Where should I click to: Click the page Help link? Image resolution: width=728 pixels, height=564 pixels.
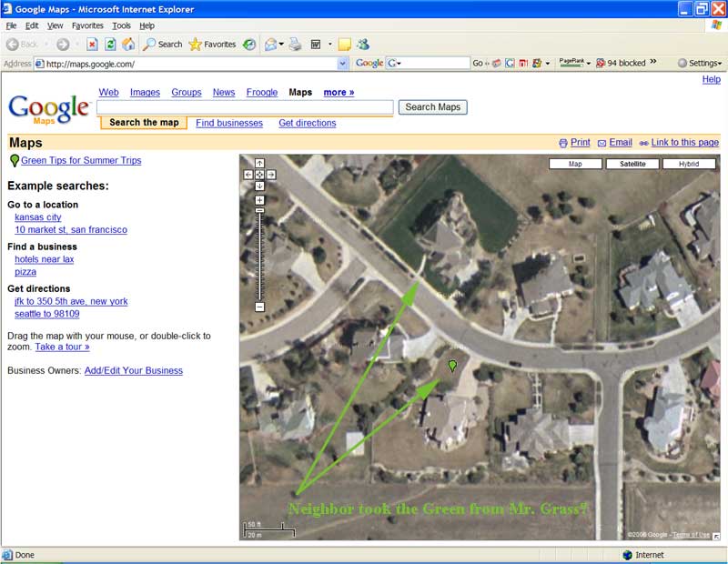coord(712,79)
